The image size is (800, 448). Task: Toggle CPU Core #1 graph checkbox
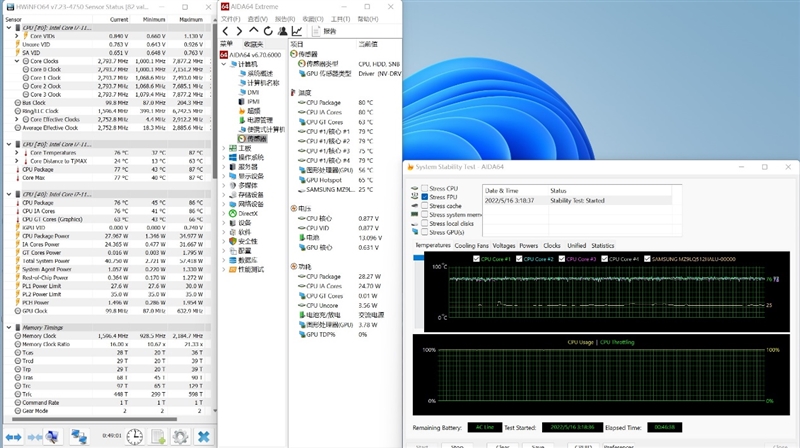pyautogui.click(x=477, y=259)
